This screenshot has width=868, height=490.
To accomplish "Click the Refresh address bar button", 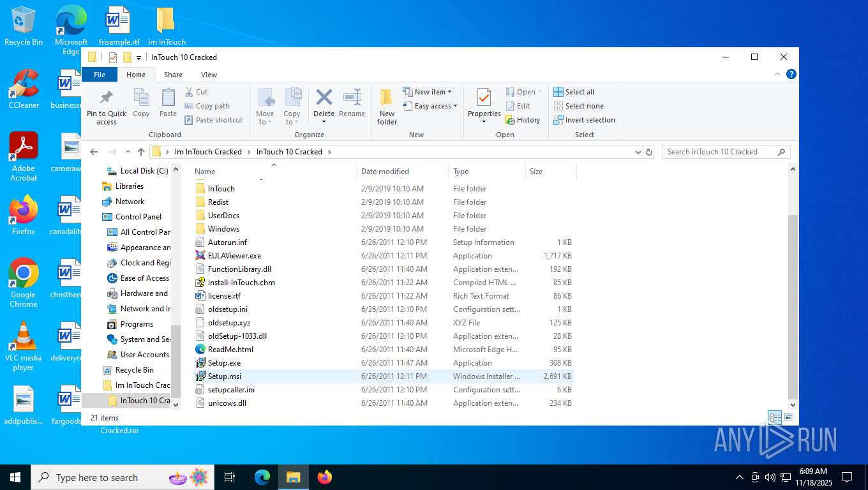I will [x=649, y=152].
